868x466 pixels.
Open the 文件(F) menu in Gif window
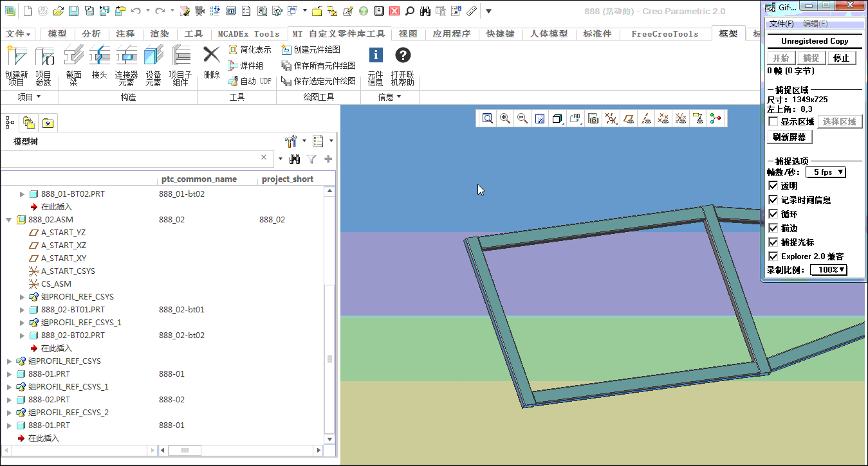782,24
